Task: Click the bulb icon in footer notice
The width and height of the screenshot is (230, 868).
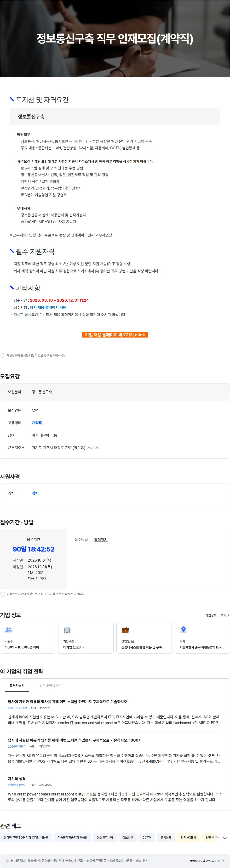Action: 7,861
